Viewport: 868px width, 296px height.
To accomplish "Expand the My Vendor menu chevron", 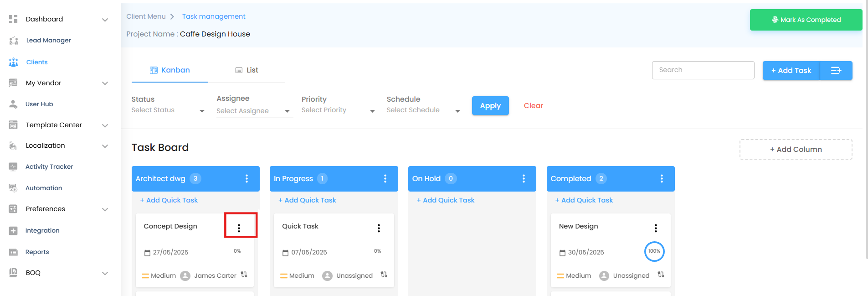I will pyautogui.click(x=105, y=83).
